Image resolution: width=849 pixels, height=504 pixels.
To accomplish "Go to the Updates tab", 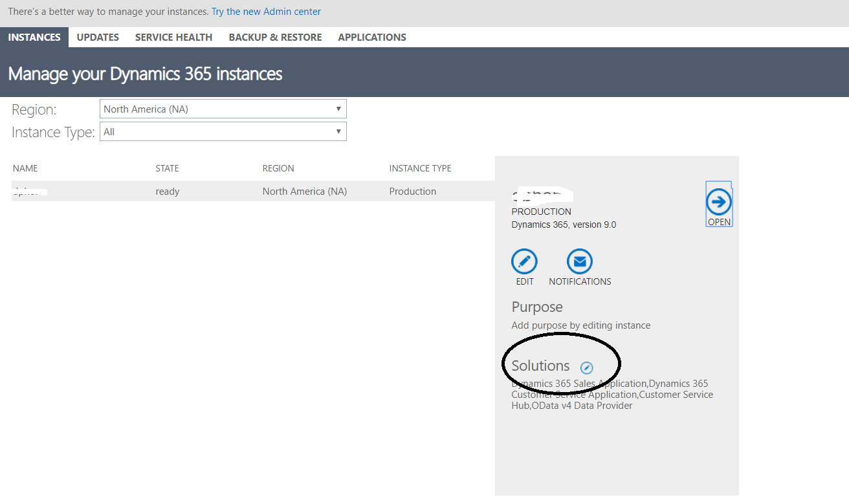I will [x=98, y=38].
